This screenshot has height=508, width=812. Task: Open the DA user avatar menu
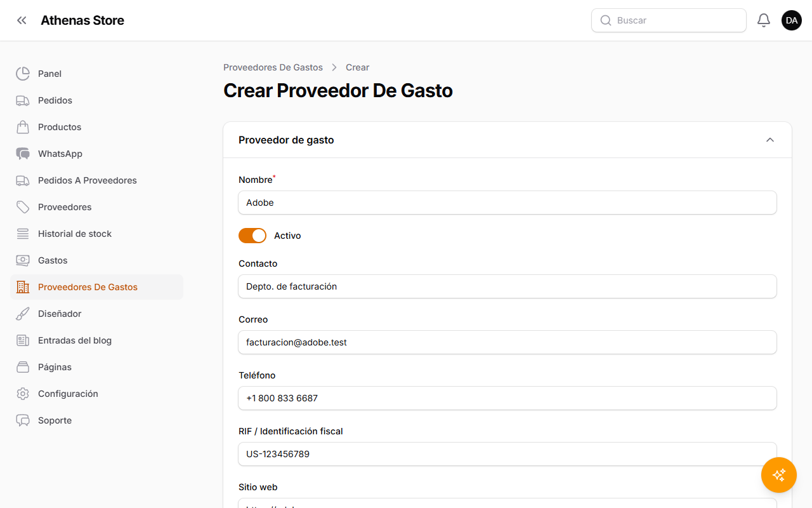[792, 20]
